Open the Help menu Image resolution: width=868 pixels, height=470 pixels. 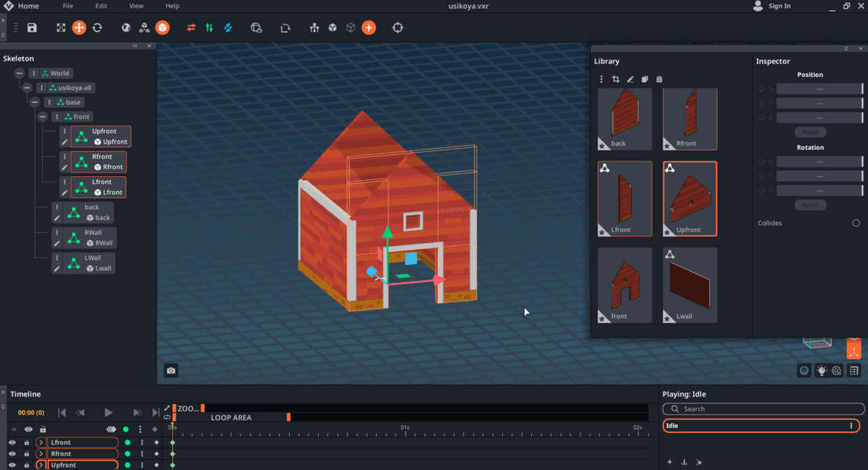pyautogui.click(x=172, y=6)
